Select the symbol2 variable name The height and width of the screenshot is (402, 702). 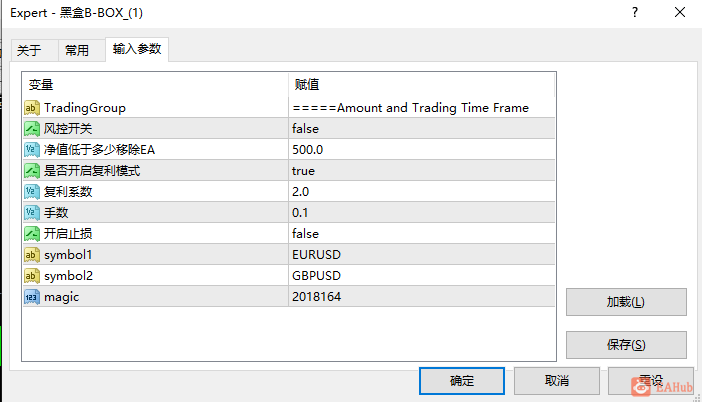coord(68,276)
